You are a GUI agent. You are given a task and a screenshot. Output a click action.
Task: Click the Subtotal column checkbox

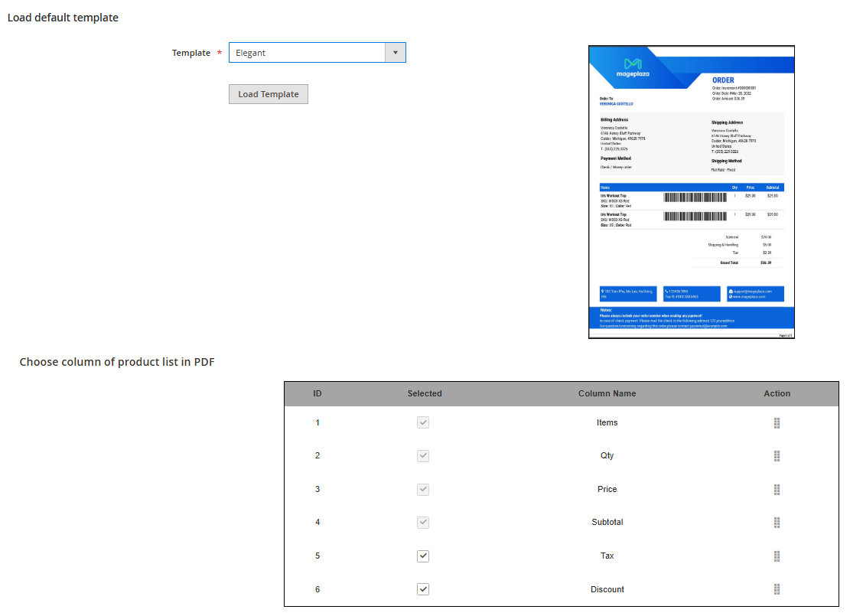click(423, 523)
